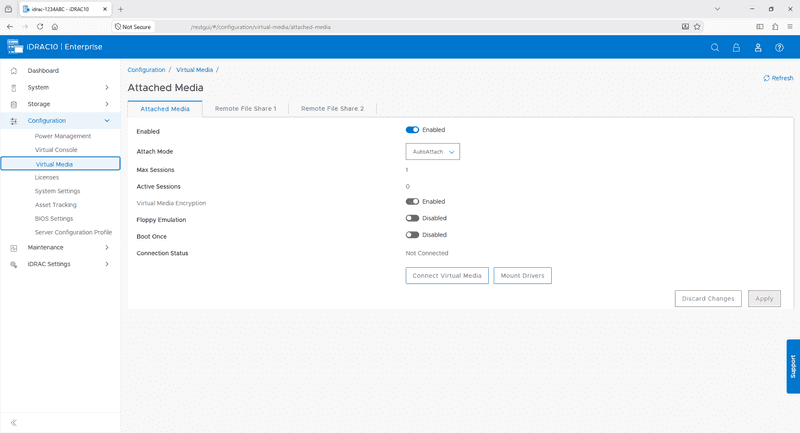Click the Storage sidebar icon

coord(14,104)
